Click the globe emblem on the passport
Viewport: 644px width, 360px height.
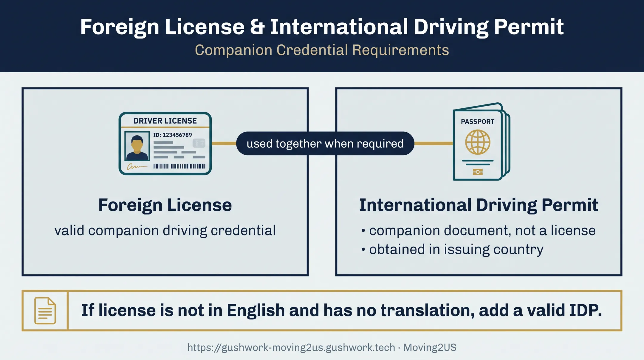pyautogui.click(x=478, y=142)
